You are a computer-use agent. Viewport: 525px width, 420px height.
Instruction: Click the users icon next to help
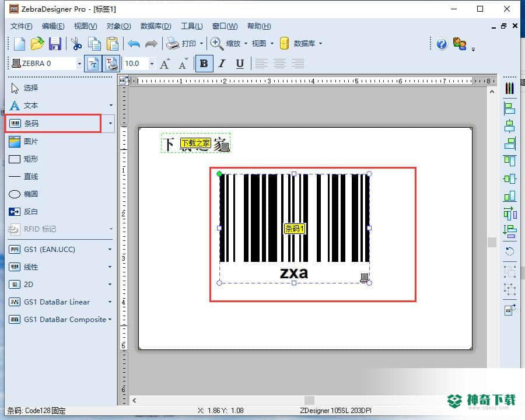[460, 44]
